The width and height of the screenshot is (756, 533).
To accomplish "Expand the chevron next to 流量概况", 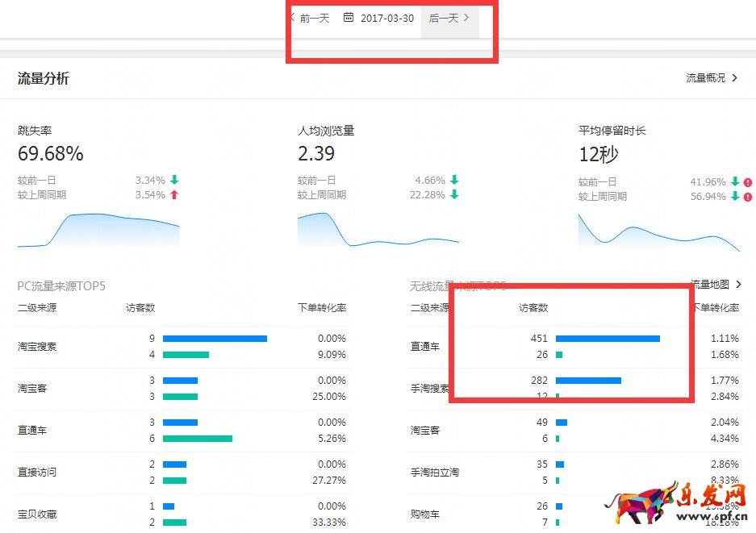I will coord(735,78).
